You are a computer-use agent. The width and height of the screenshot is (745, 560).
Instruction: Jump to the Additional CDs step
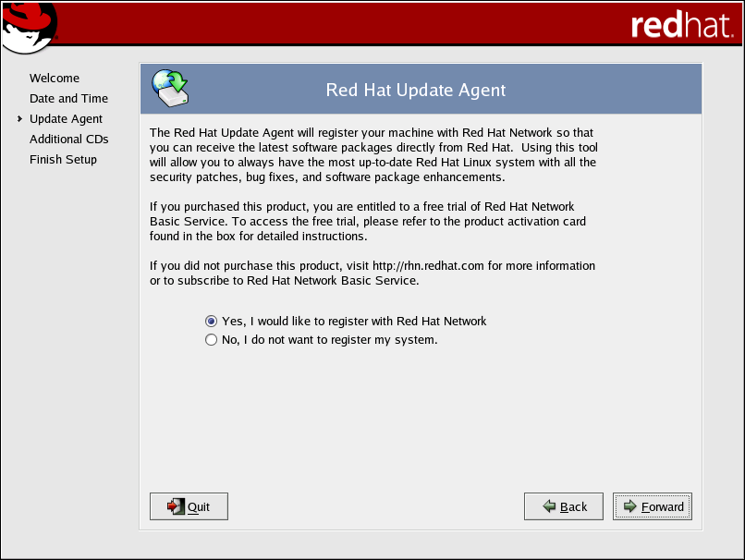68,140
